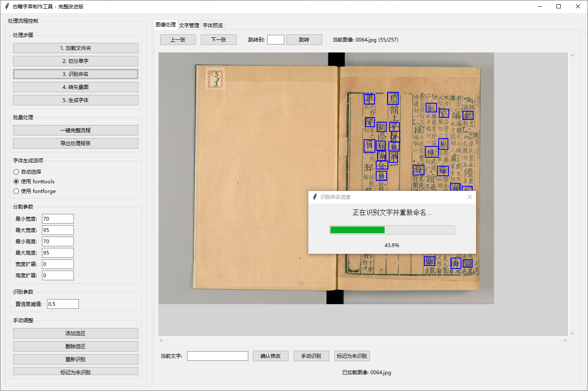Stay on the 图像处理 tab
This screenshot has width=588, height=391.
(x=166, y=25)
